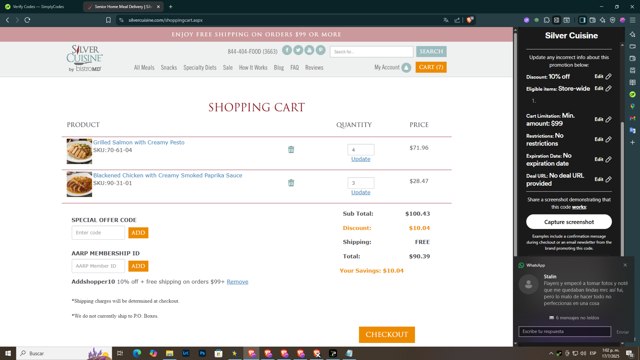Open FAQ page
640x360 pixels.
tap(295, 67)
